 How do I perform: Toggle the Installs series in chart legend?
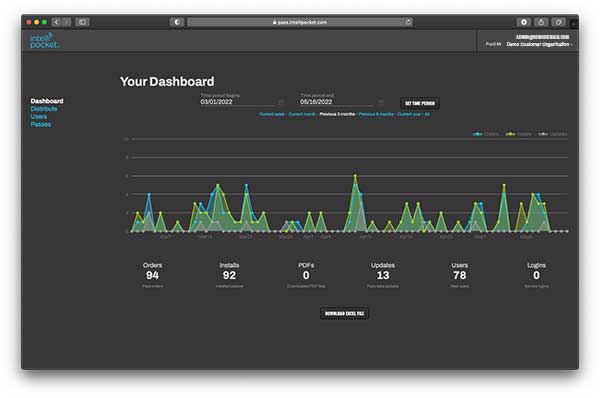click(518, 134)
